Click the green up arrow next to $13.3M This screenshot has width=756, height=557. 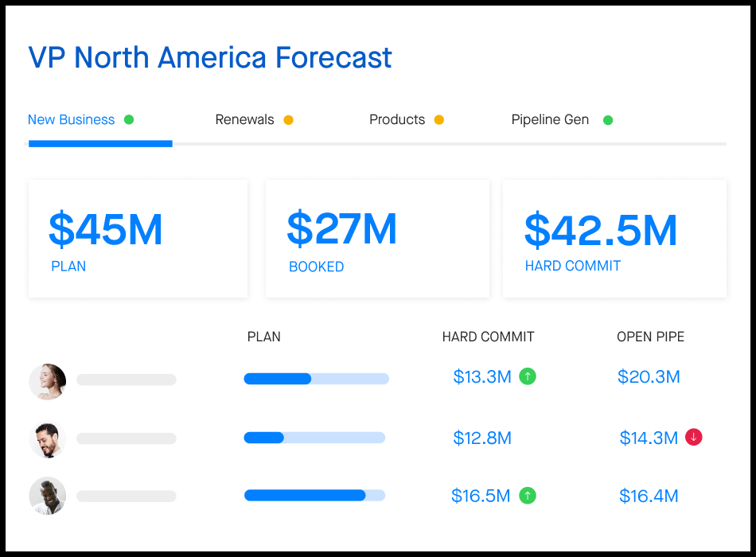[x=528, y=376]
